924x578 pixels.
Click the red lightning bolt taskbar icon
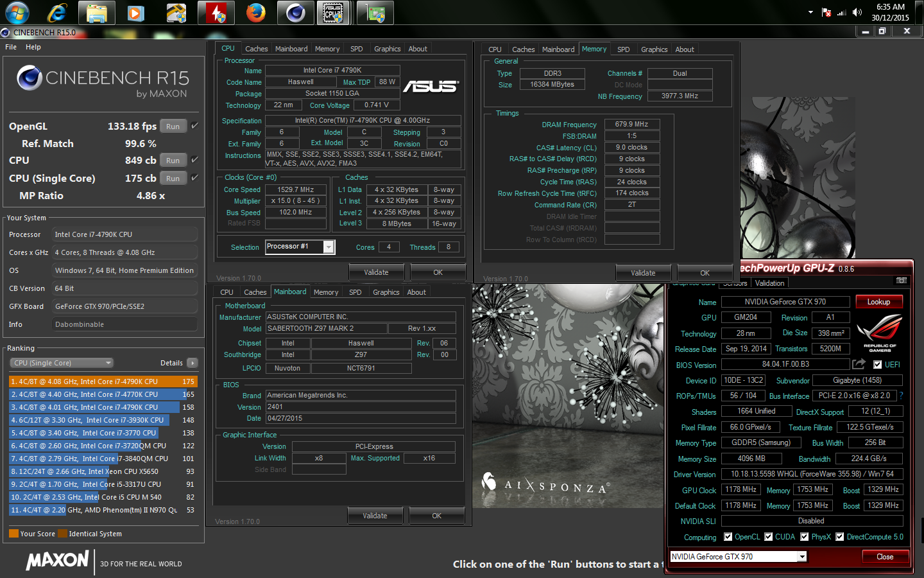(216, 12)
